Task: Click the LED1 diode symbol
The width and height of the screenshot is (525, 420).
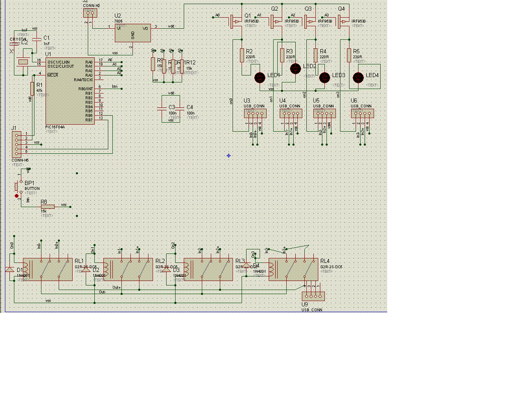Action: 260,78
